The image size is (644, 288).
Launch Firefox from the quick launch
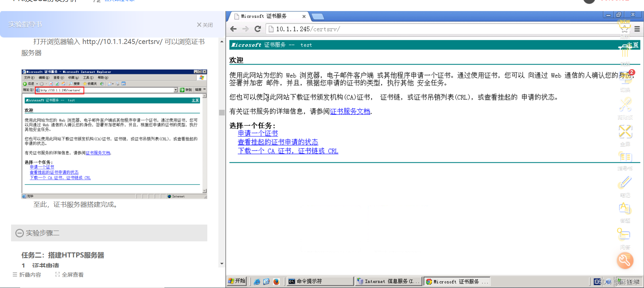coord(276,282)
